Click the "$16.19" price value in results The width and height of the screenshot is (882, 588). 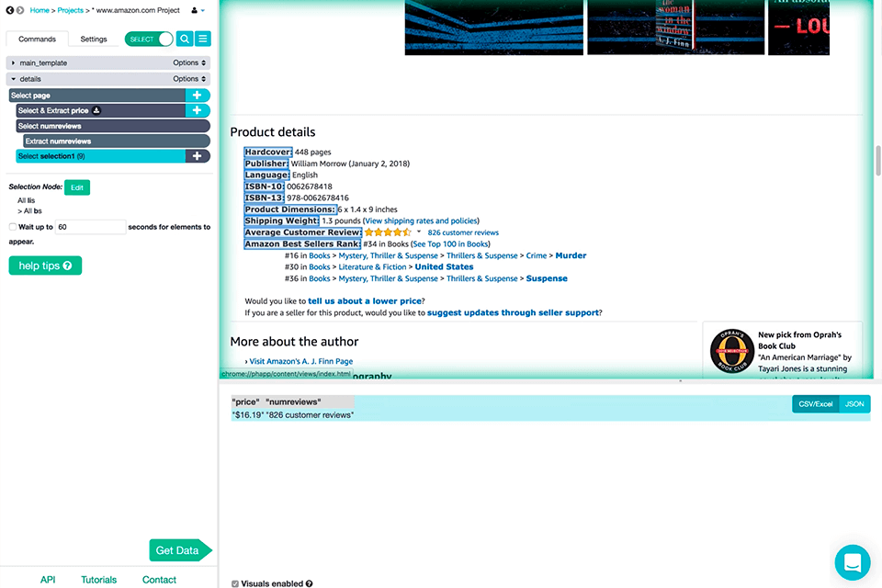(247, 414)
